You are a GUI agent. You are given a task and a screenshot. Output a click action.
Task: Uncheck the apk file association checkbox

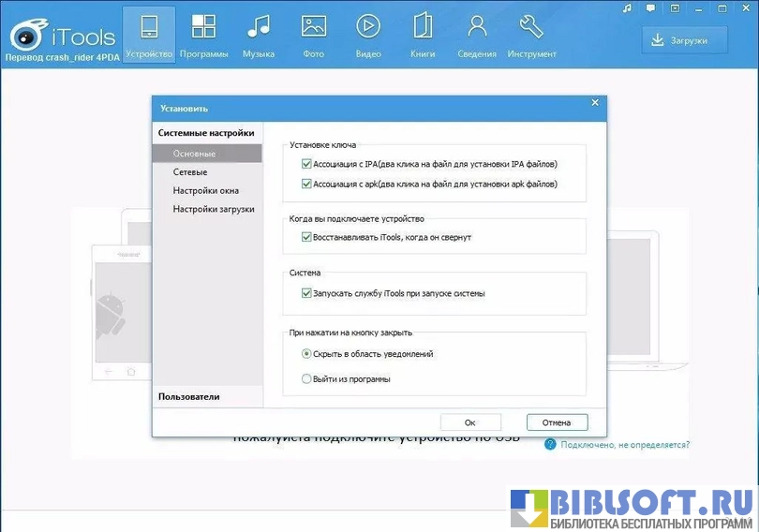[306, 185]
